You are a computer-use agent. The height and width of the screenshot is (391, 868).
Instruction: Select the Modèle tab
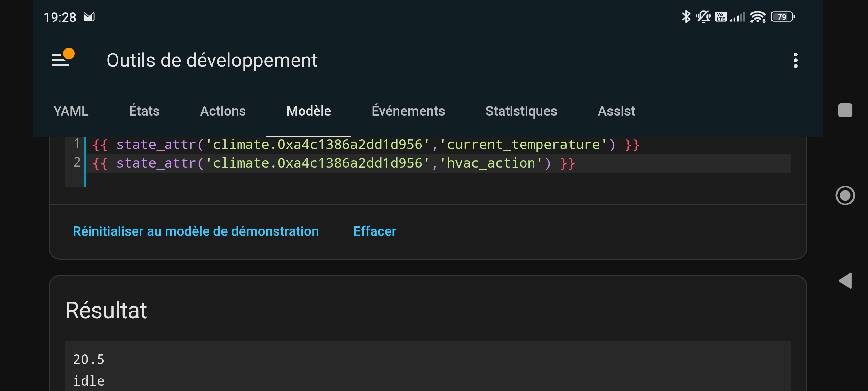(308, 111)
